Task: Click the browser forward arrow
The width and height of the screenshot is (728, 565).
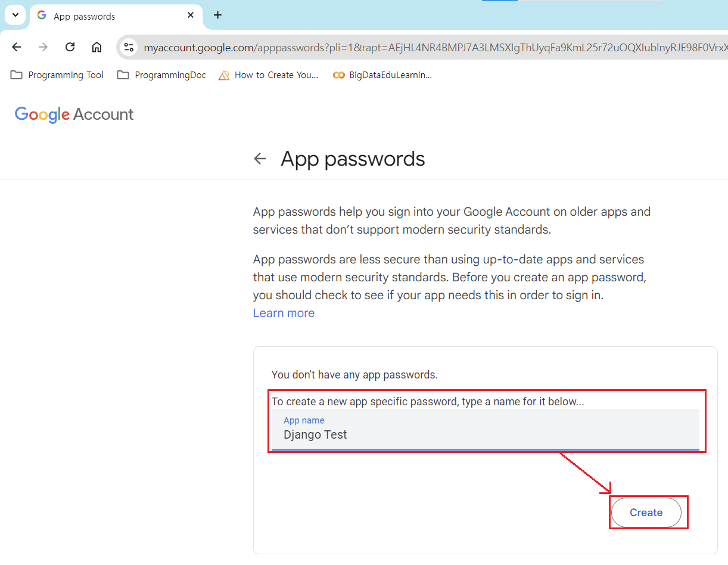Action: [x=43, y=47]
